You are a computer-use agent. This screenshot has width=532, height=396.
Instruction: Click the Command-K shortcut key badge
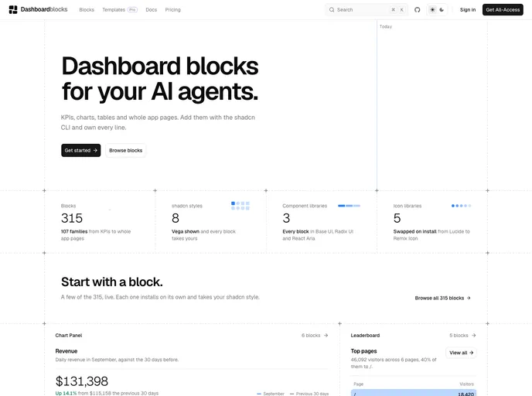tap(393, 10)
